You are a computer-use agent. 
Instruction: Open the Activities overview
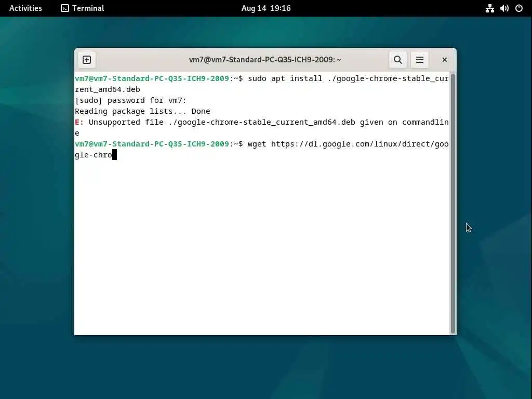(25, 8)
